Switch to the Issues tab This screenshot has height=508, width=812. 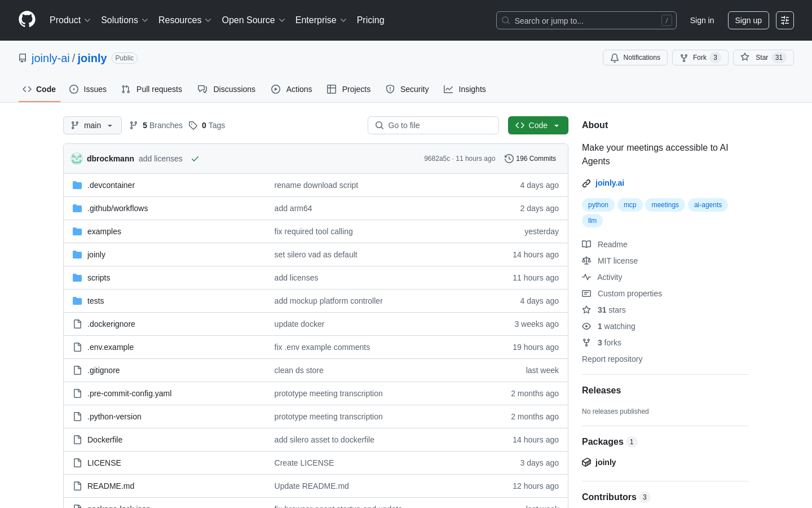click(x=88, y=89)
